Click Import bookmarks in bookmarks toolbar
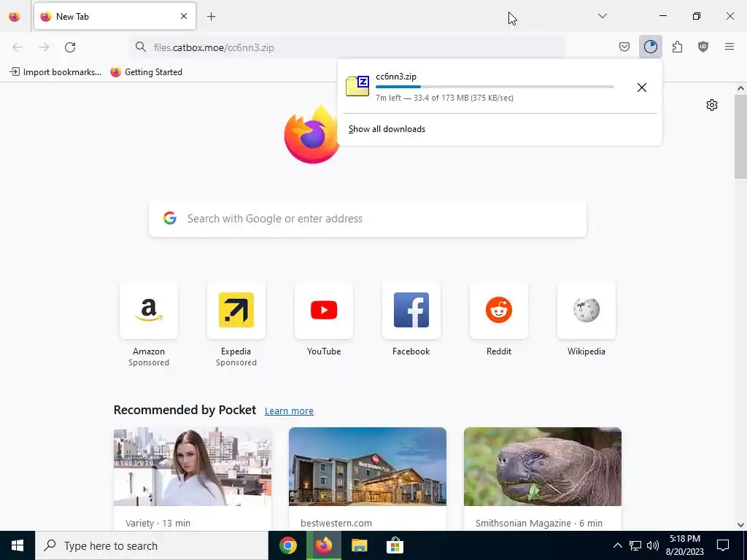 click(55, 72)
